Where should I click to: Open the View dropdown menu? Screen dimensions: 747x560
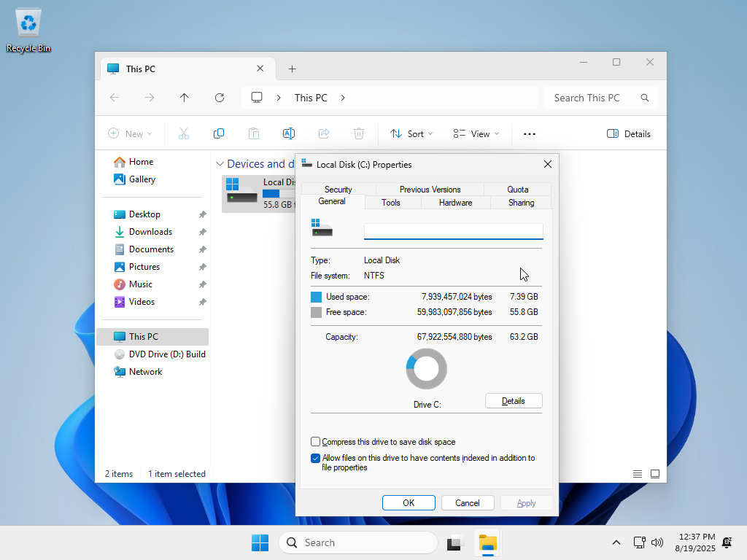tap(476, 133)
